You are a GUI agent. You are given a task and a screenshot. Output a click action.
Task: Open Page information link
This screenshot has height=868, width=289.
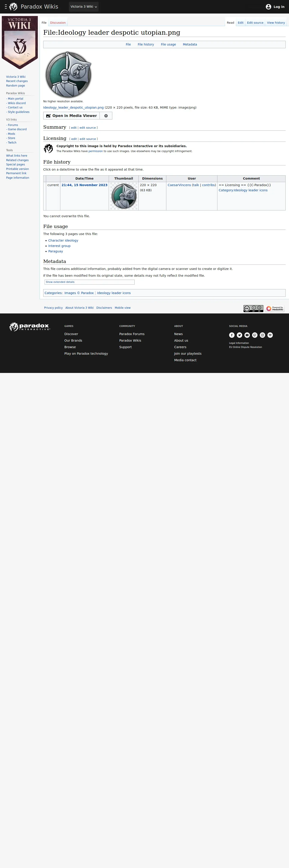(18, 178)
